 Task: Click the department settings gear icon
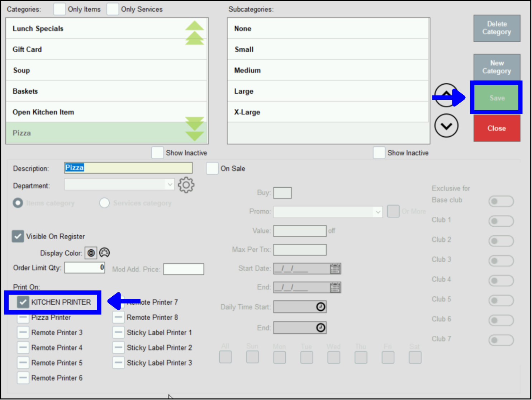[x=186, y=185]
